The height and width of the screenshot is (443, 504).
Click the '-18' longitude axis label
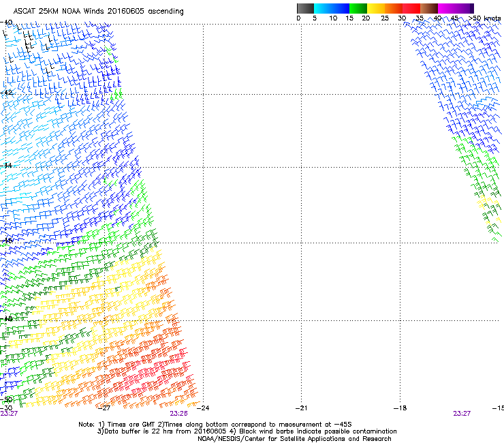pyautogui.click(x=400, y=408)
